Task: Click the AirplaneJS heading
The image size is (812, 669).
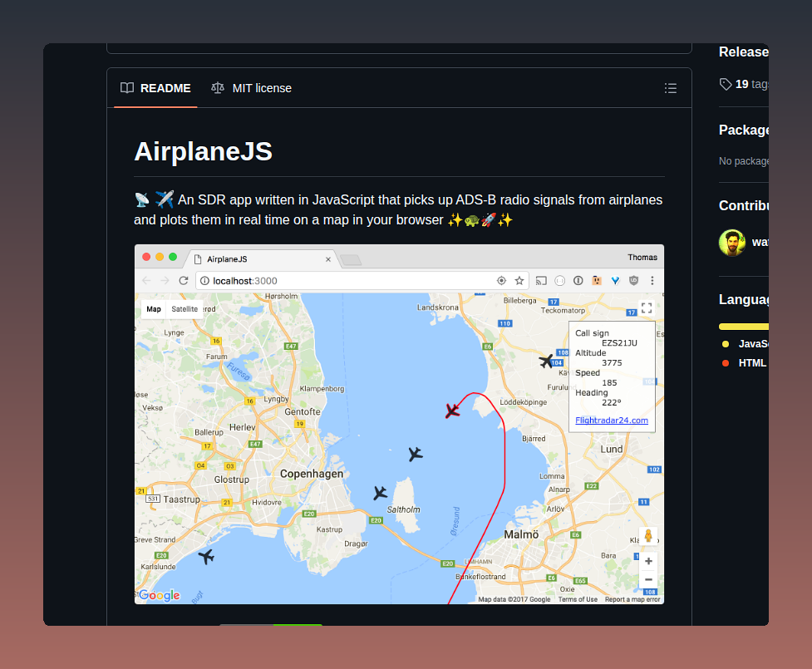Action: pos(203,152)
